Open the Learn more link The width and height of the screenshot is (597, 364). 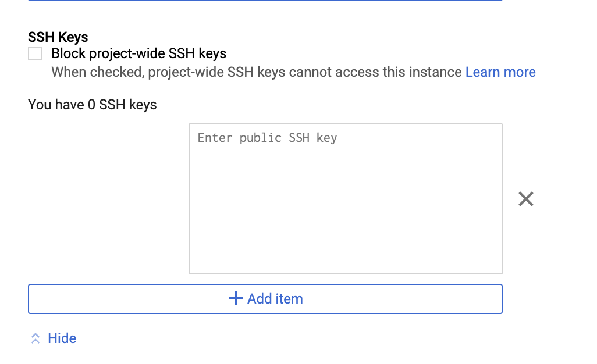[500, 72]
